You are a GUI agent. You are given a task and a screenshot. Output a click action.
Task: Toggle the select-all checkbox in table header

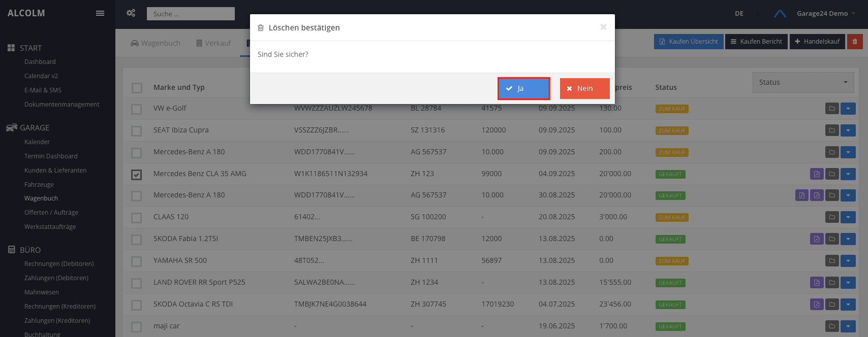[137, 88]
